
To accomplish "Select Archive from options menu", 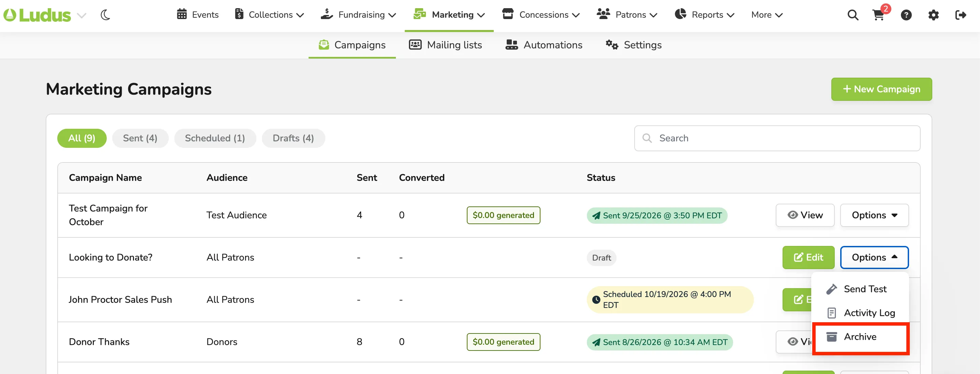I will [x=860, y=337].
